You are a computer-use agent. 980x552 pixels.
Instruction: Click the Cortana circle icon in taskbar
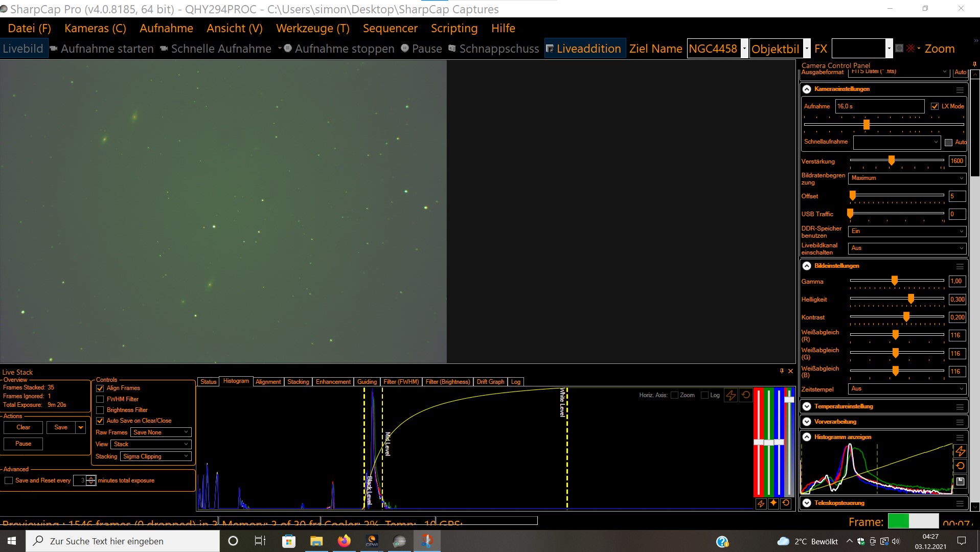233,541
